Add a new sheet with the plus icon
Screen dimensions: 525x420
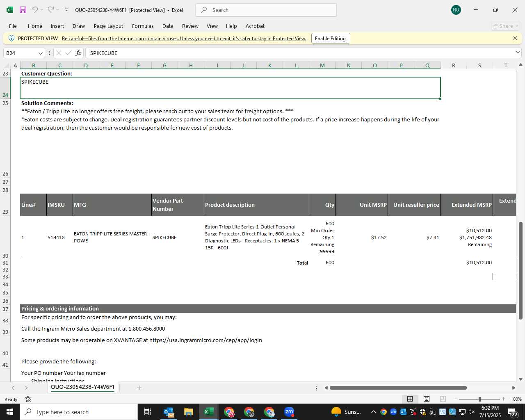coord(139,388)
